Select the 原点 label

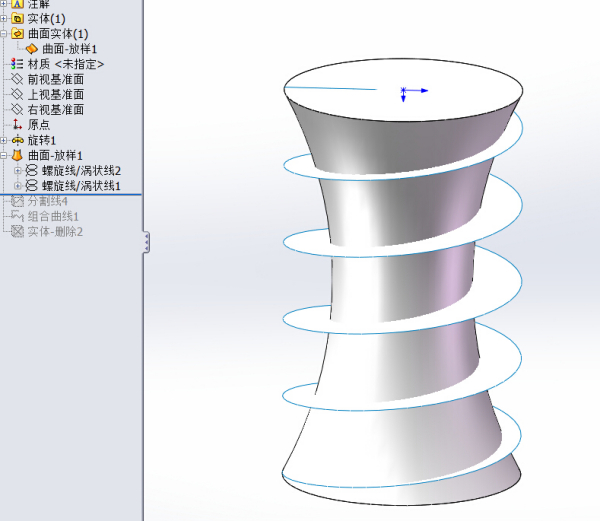tap(39, 125)
